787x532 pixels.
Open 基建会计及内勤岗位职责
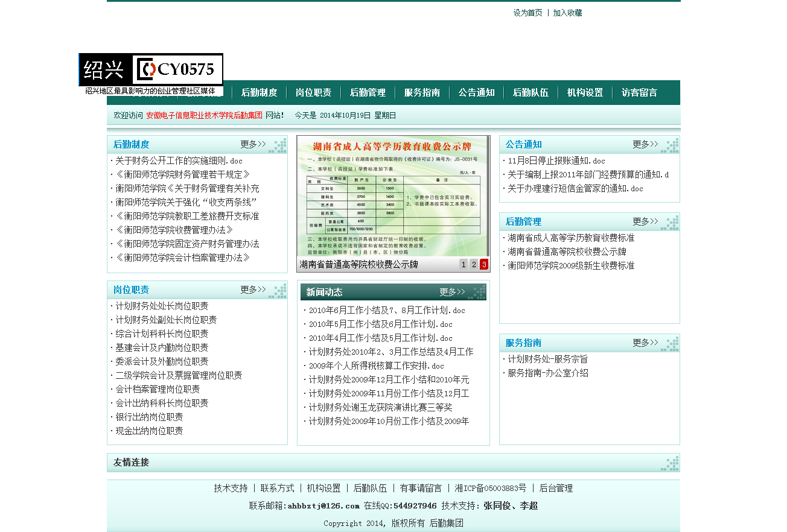pyautogui.click(x=162, y=348)
